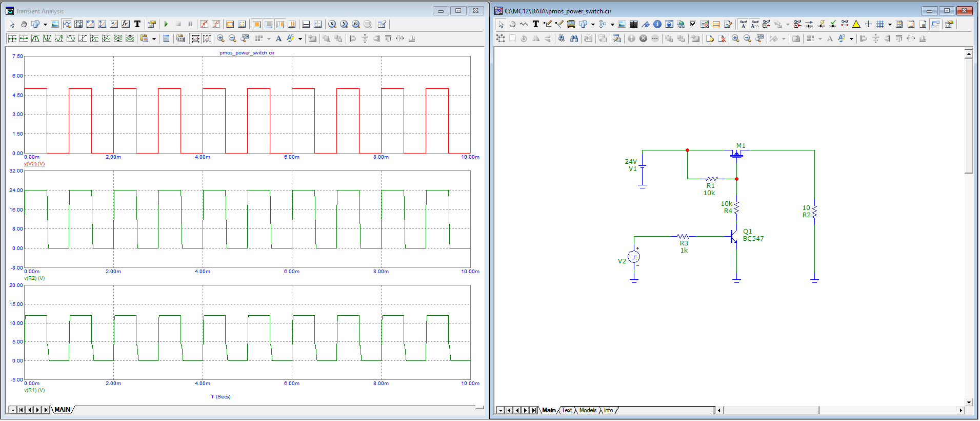Viewport: 980px width, 421px height.
Task: Click the v(V2) (V) waveform label
Action: click(x=34, y=164)
